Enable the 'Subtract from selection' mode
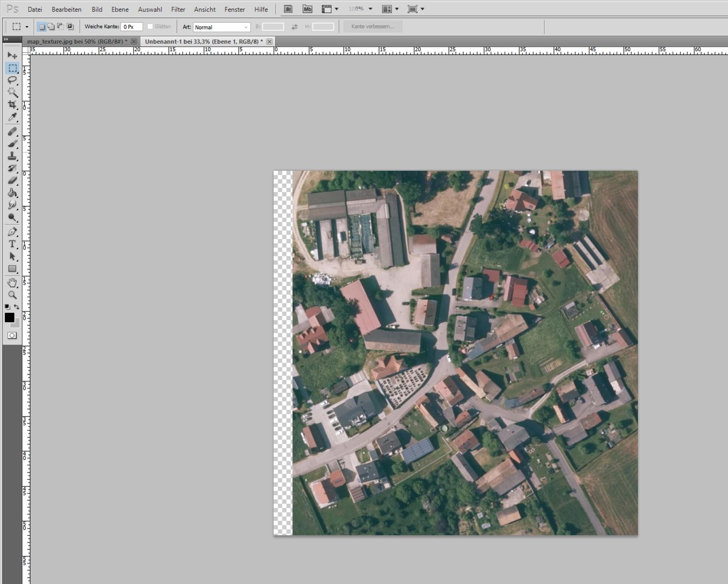Viewport: 728px width, 584px height. tap(60, 27)
